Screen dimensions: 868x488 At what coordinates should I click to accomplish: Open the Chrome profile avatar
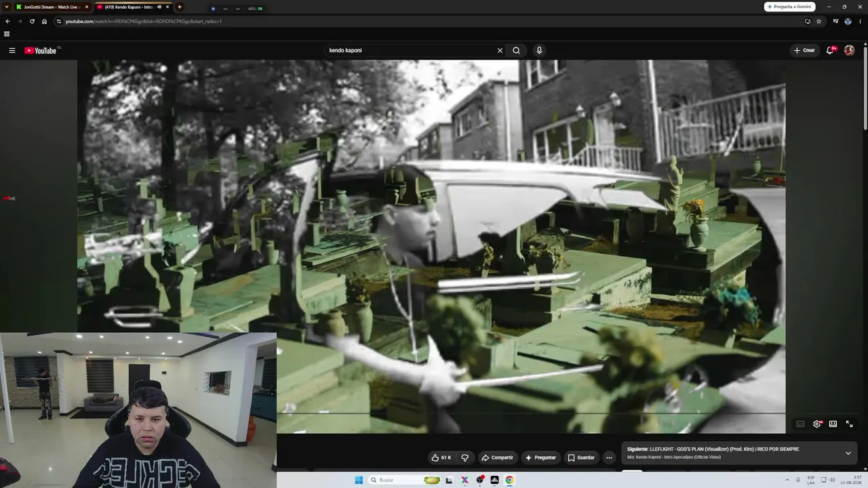pyautogui.click(x=848, y=21)
